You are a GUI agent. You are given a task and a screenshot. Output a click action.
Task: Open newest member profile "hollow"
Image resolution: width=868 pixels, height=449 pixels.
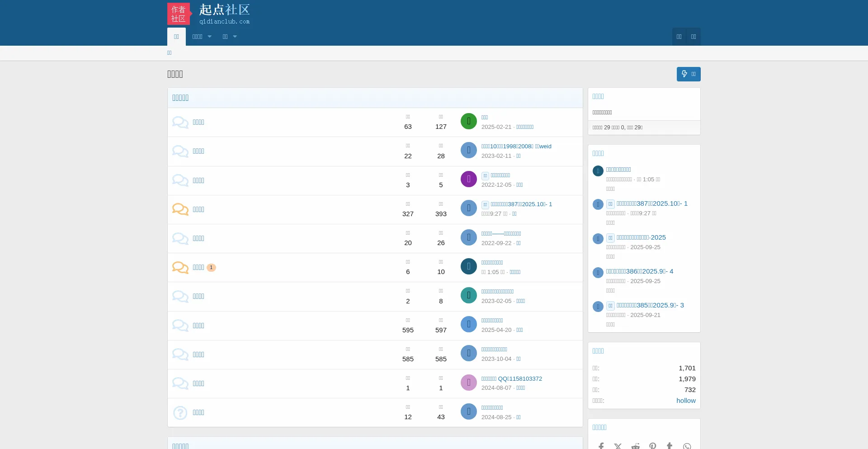coord(686,401)
